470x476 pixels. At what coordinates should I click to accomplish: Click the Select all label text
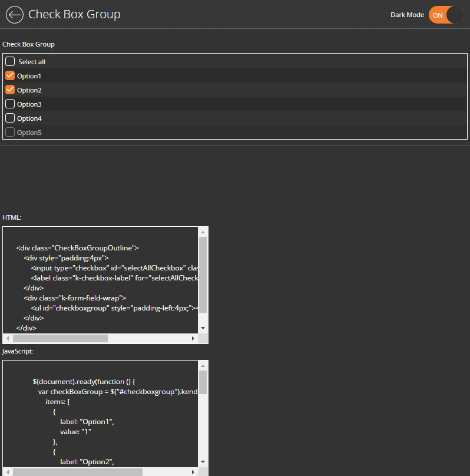pos(32,62)
